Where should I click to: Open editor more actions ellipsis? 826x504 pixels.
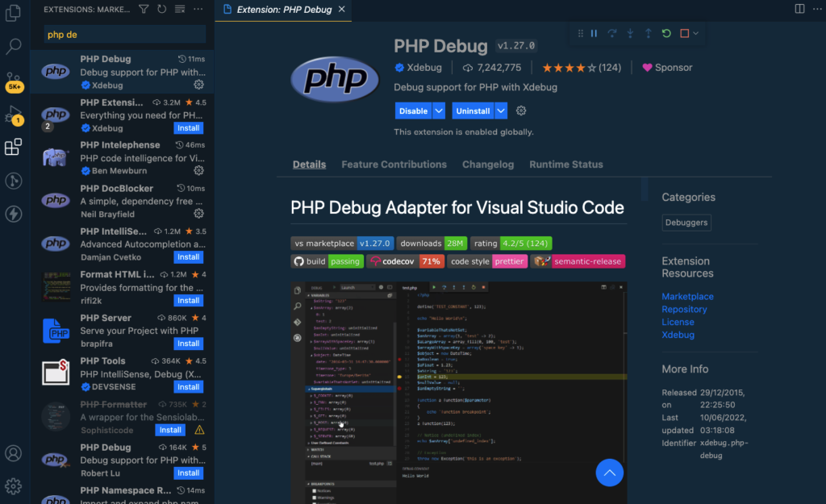818,9
